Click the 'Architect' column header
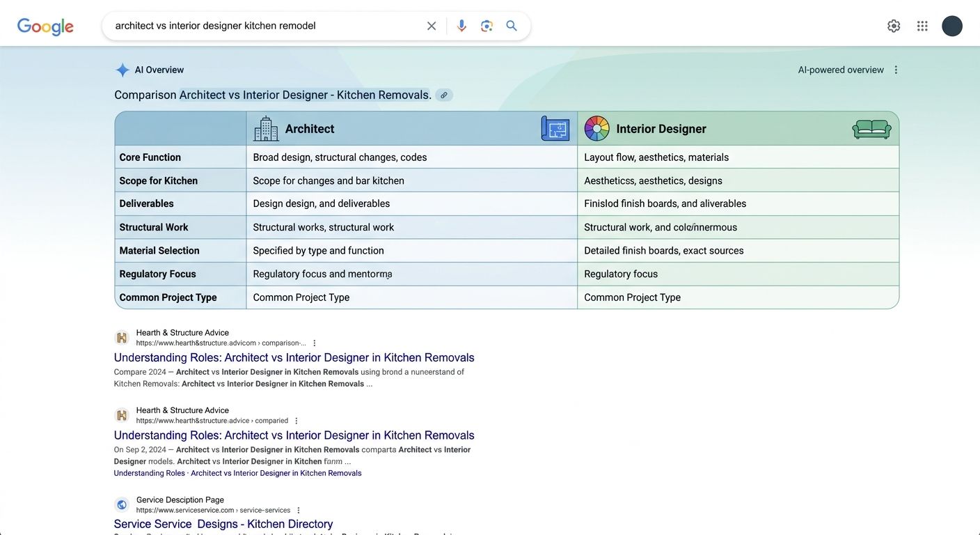 coord(310,129)
